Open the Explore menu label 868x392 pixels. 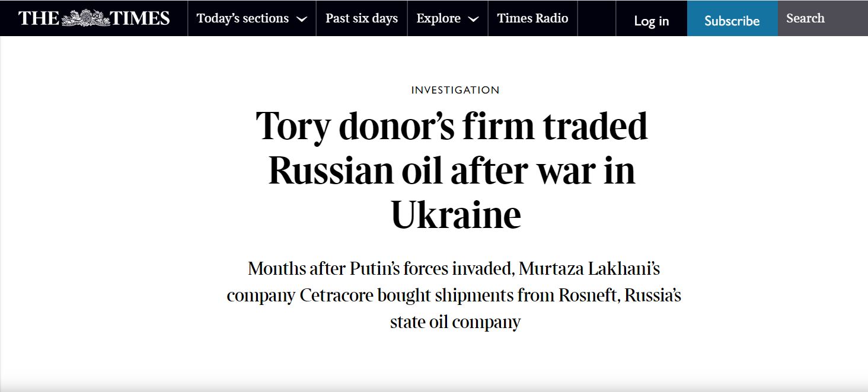click(x=439, y=18)
